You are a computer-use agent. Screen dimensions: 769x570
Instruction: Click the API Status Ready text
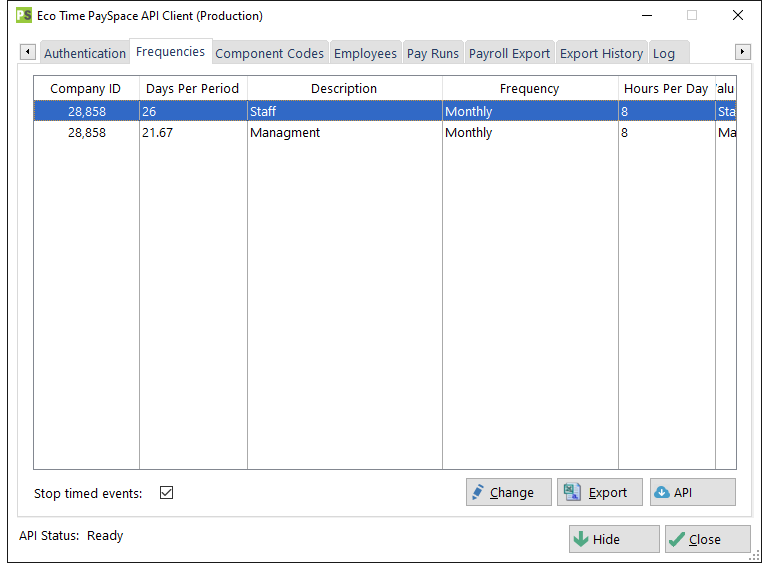[x=71, y=536]
